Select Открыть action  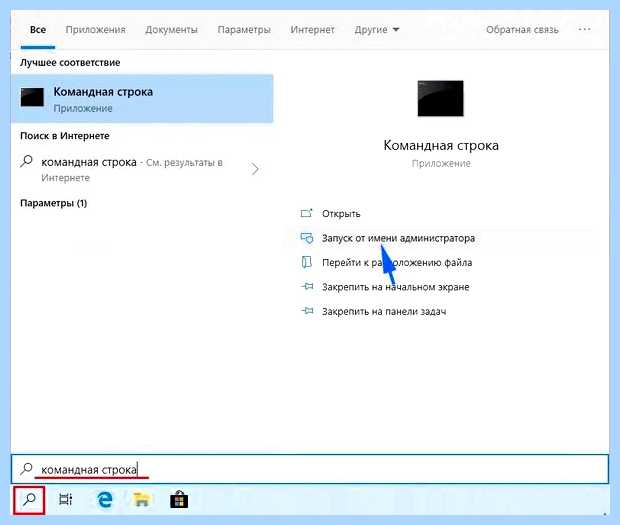[x=341, y=214]
